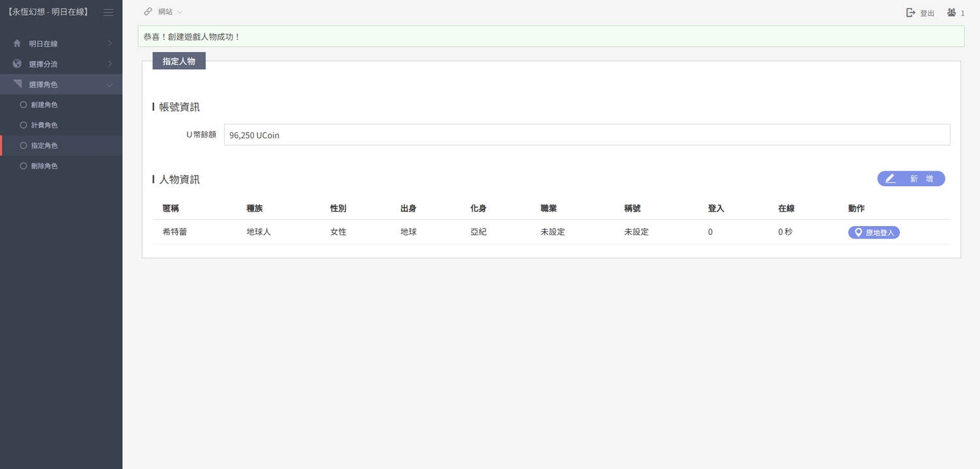The width and height of the screenshot is (980, 469).
Task: Collapse the 選擇角色 menu chevron
Action: [x=109, y=85]
